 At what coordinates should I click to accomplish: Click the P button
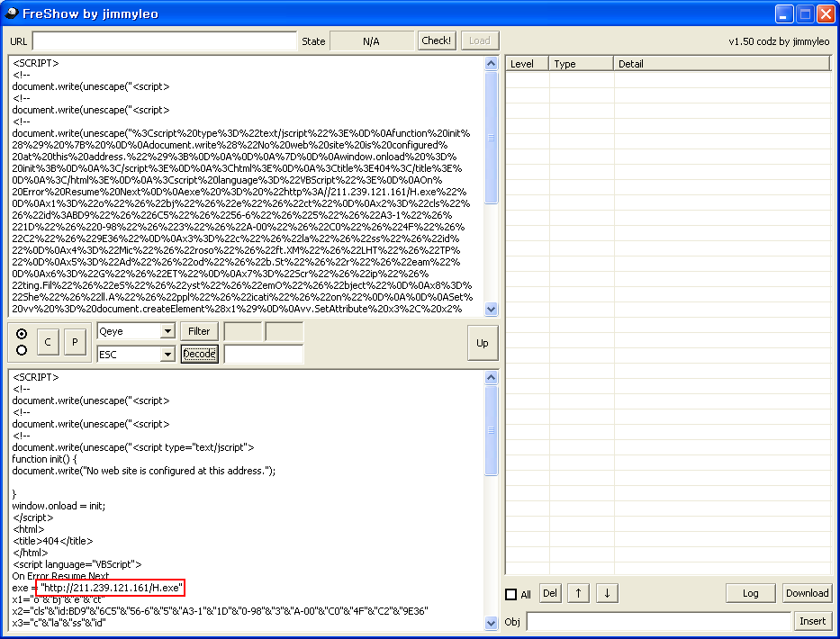(75, 342)
